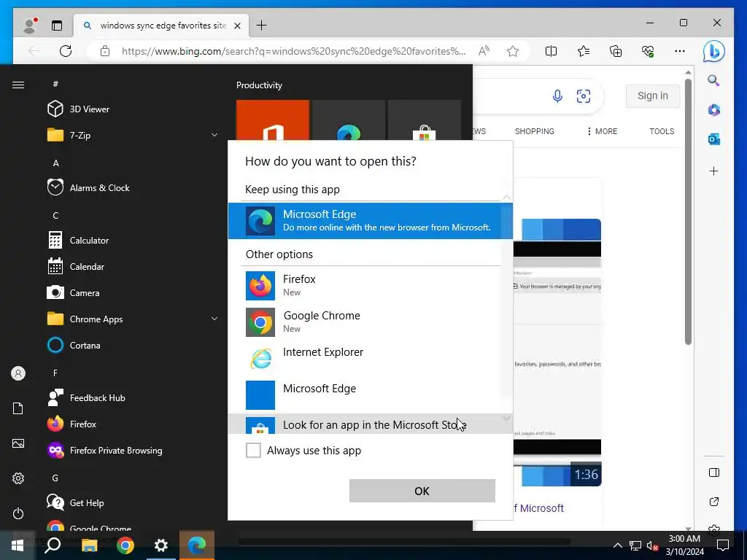Check Always use this app
The width and height of the screenshot is (747, 560).
point(253,450)
